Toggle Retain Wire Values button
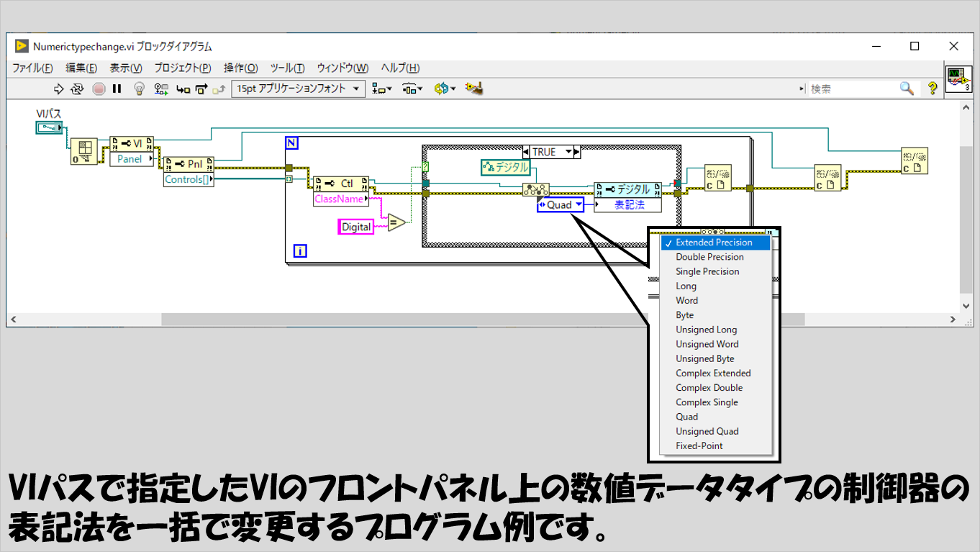 161,89
